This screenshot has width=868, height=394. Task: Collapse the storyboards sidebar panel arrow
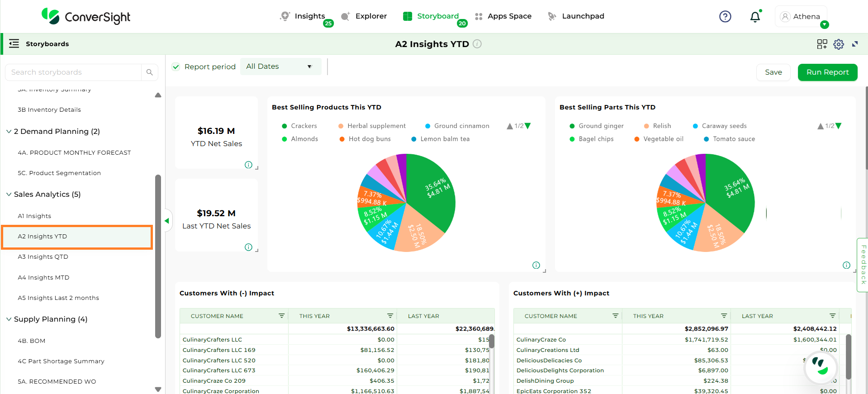[x=167, y=221]
